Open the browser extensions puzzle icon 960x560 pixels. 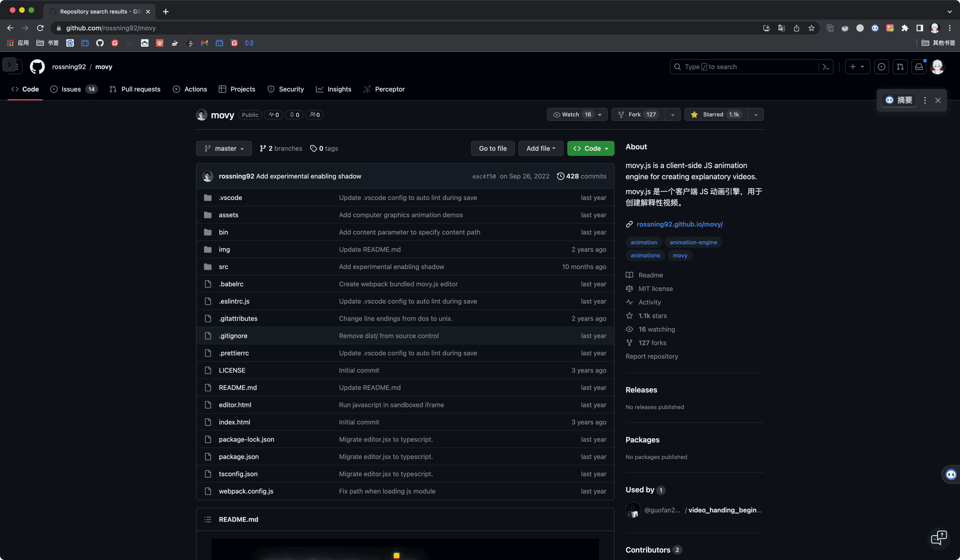pos(905,28)
